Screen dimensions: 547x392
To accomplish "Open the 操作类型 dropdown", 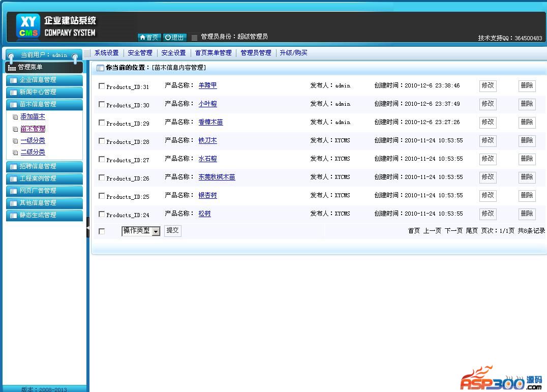I will (x=141, y=231).
